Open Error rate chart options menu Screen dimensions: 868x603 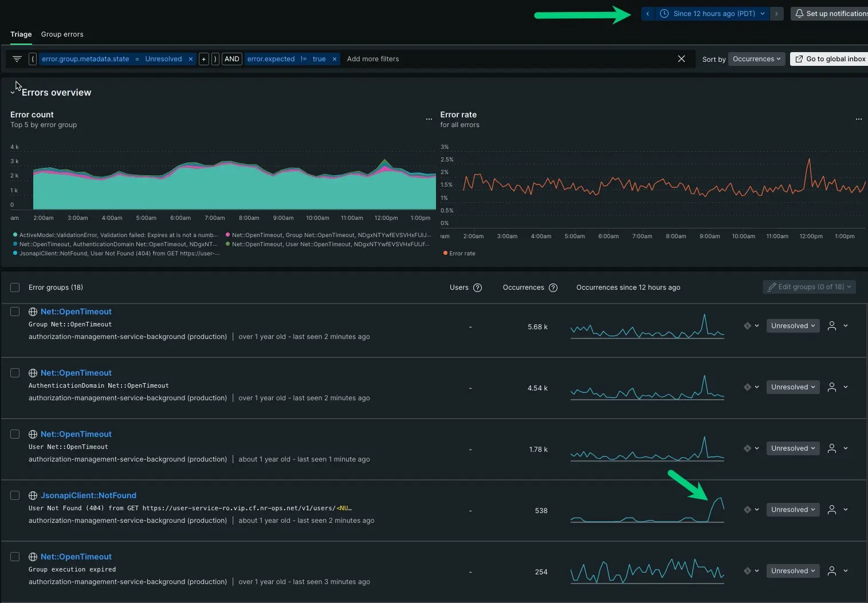[858, 119]
